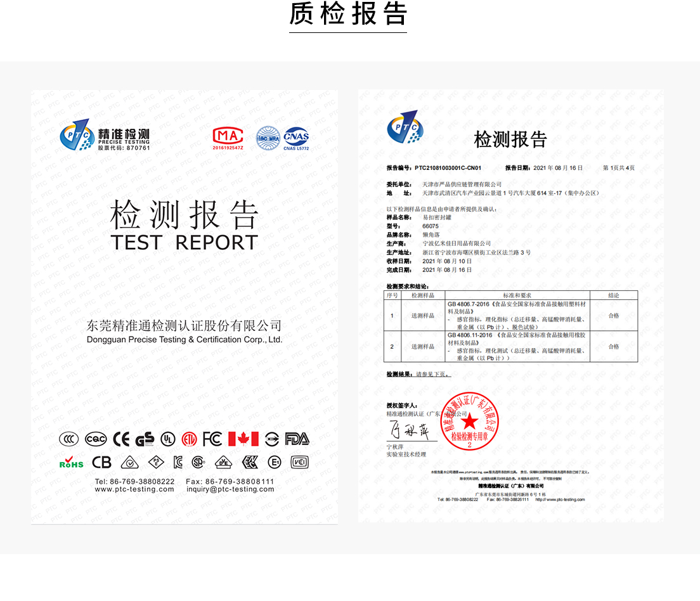Select manufacturer 宁波亿米佳日用品有限公司
This screenshot has width=700, height=601.
coord(457,243)
